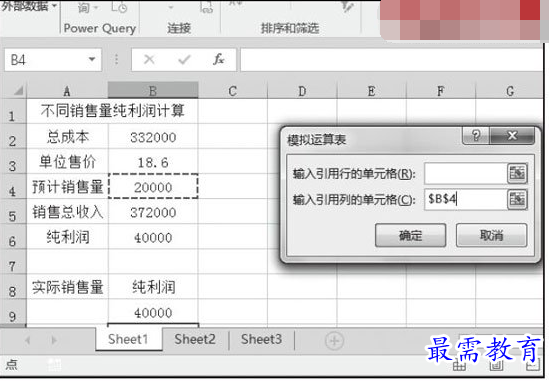This screenshot has height=381, width=549.
Task: Switch to the Sheet1 tab
Action: [128, 339]
